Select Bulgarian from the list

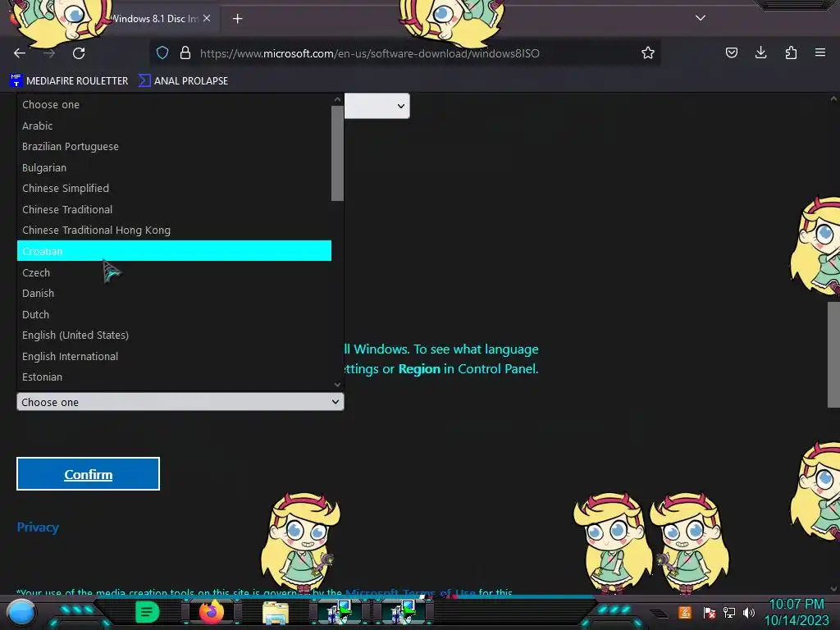(174, 167)
